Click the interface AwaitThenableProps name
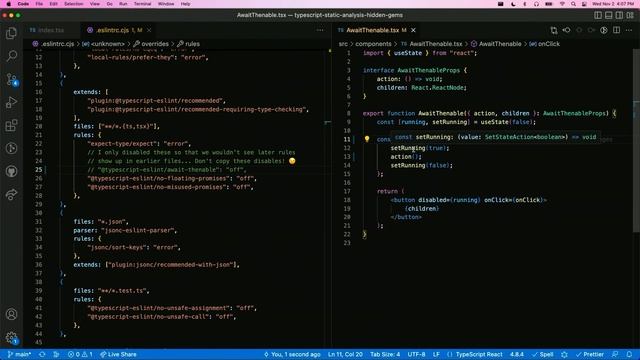The width and height of the screenshot is (640, 360). (x=429, y=70)
